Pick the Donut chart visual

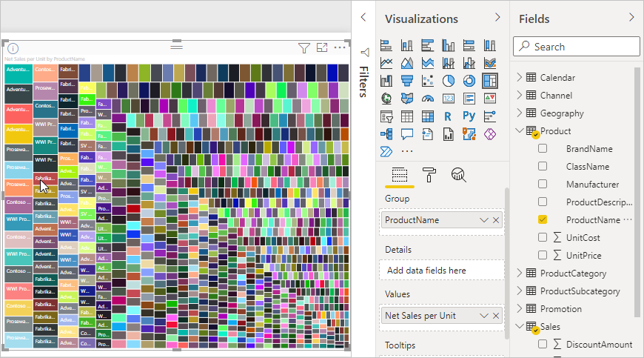pos(469,81)
